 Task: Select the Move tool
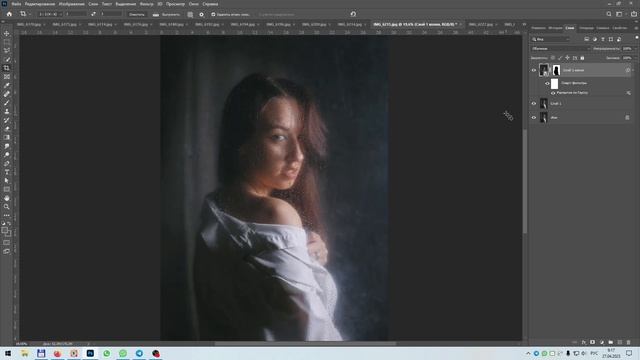point(7,33)
